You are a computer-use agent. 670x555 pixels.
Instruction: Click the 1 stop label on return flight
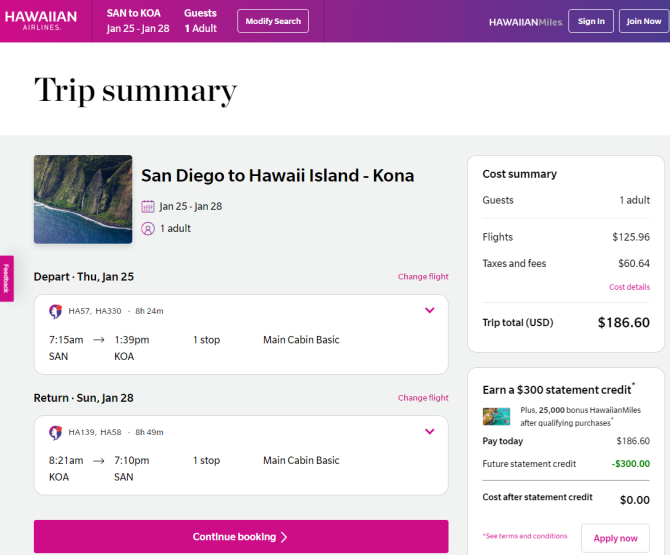click(x=206, y=461)
